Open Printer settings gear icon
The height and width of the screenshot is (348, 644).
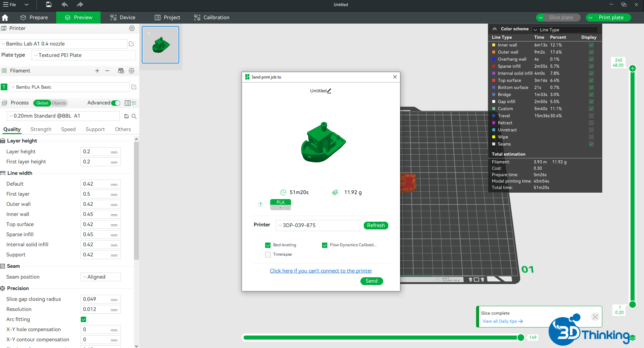click(132, 28)
